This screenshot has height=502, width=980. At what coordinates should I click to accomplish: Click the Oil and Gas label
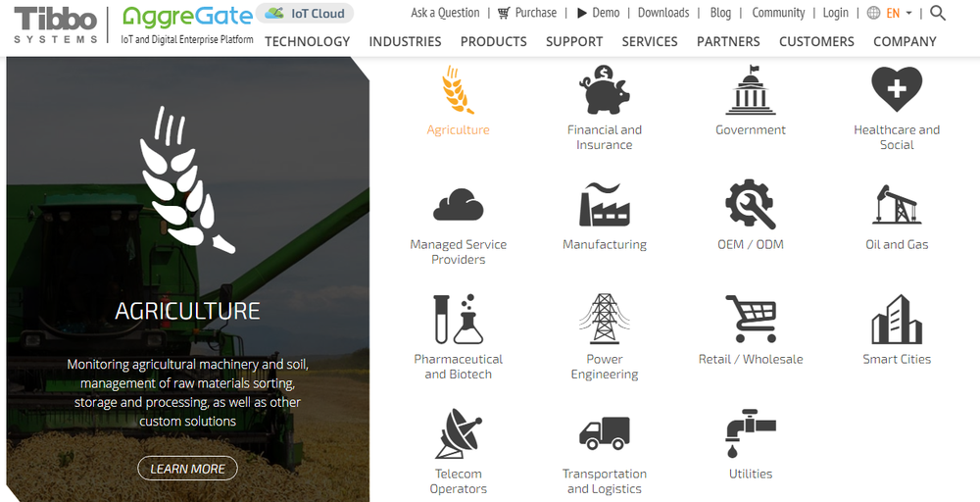point(897,244)
